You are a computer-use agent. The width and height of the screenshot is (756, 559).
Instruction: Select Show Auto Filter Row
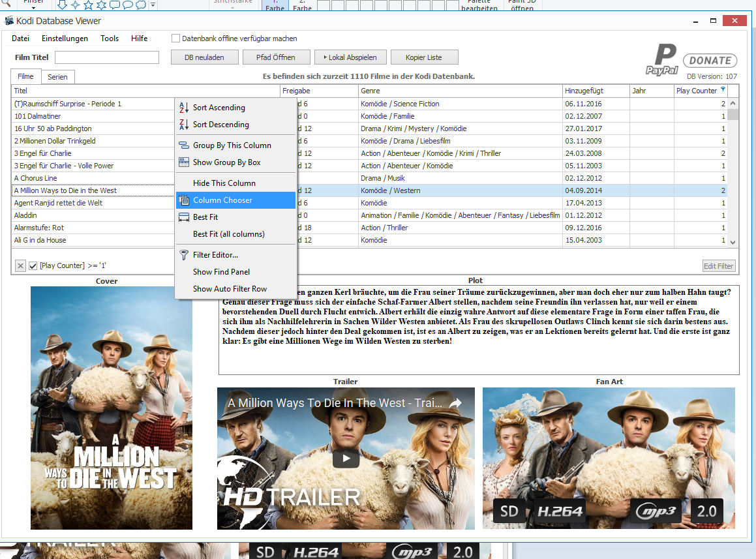(235, 289)
